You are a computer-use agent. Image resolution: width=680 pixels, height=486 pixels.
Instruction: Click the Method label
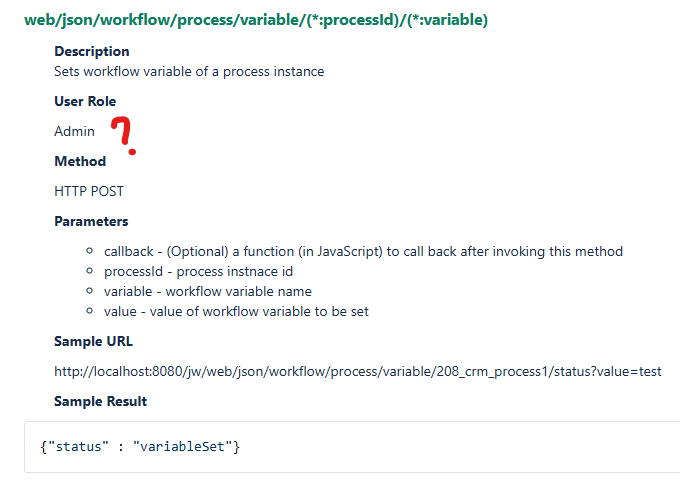click(80, 161)
